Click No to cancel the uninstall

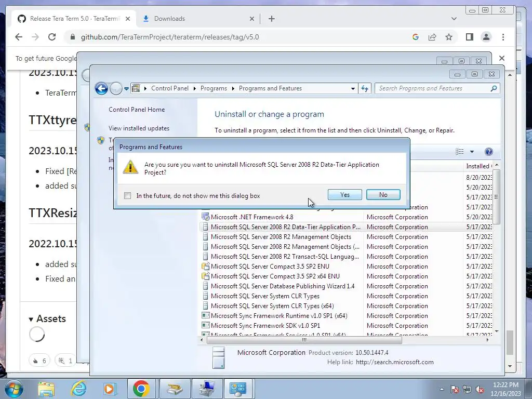click(383, 195)
